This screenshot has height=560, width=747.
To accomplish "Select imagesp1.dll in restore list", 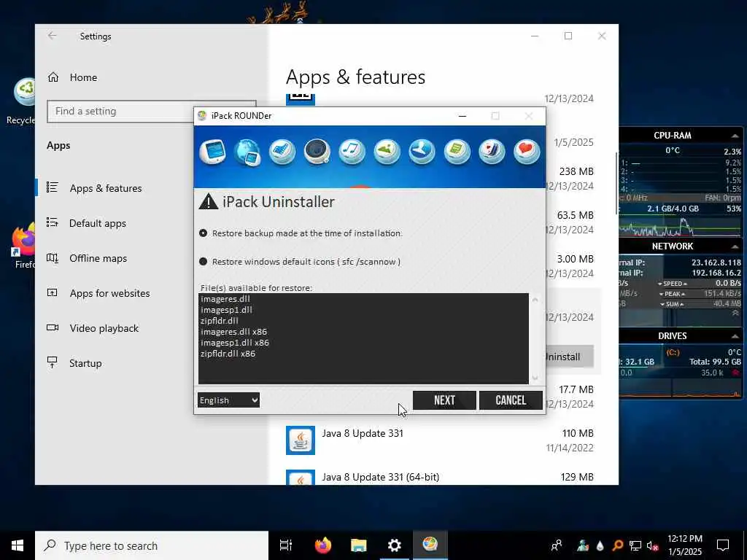I will tap(226, 310).
